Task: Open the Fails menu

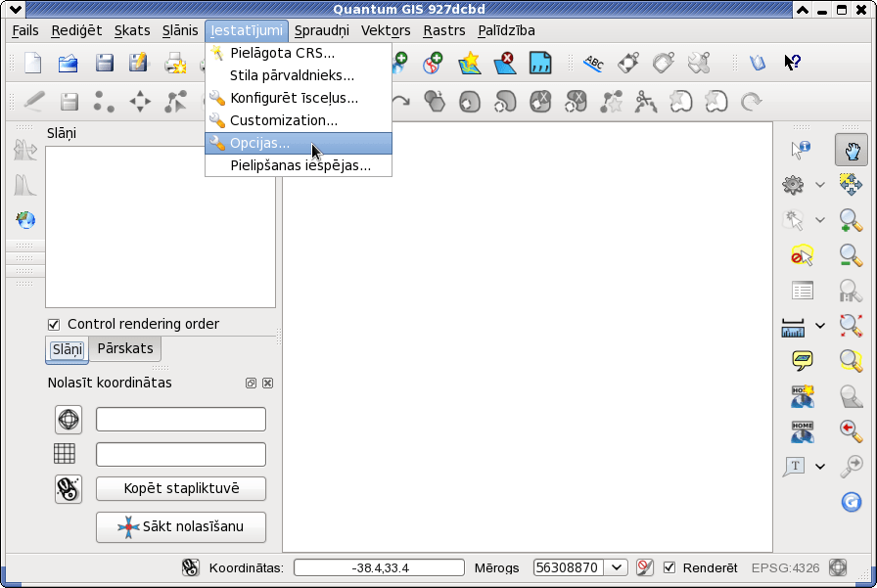Action: point(25,30)
